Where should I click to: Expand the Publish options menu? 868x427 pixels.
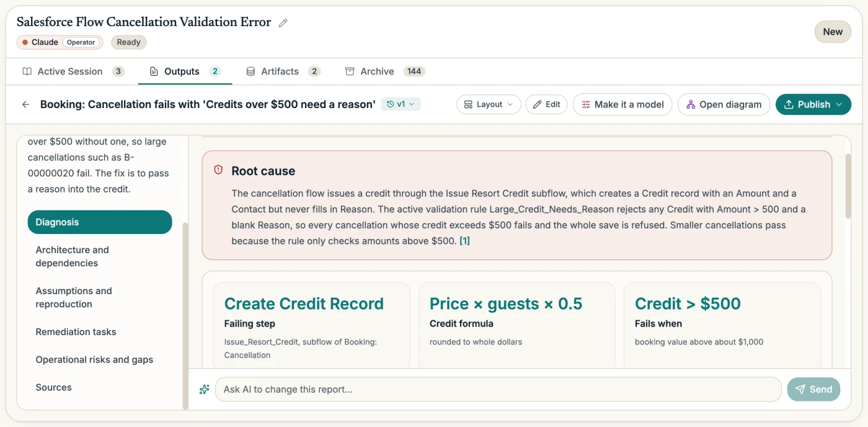coord(839,104)
